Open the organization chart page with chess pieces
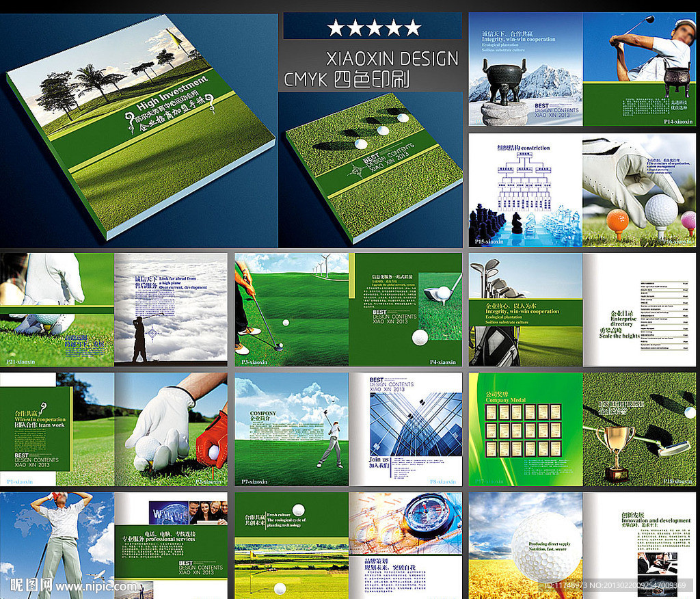 pos(526,190)
